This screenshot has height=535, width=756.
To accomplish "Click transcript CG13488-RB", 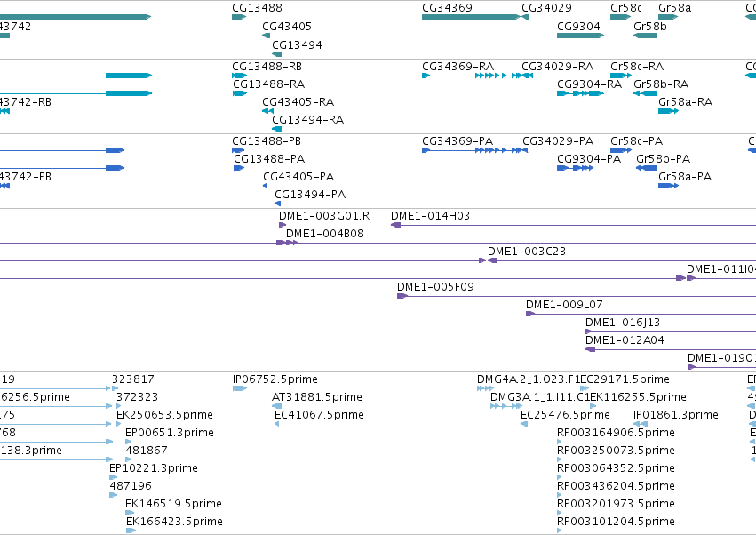I will (267, 67).
